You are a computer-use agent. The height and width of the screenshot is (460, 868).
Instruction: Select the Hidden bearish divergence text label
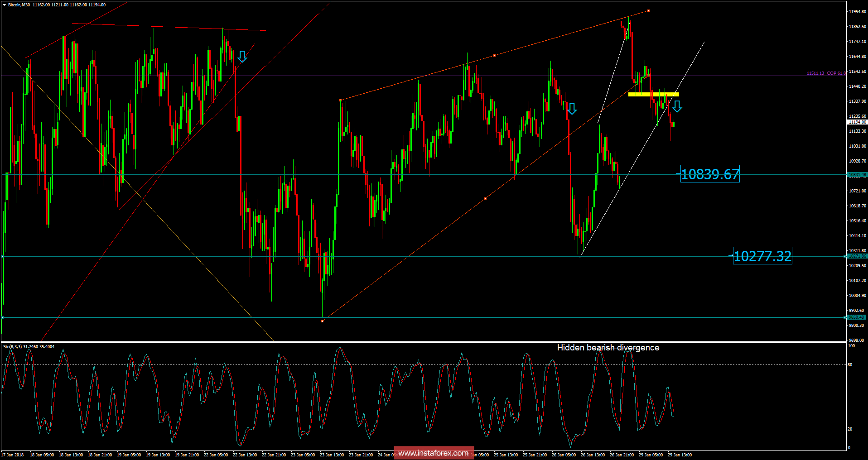[x=608, y=348]
